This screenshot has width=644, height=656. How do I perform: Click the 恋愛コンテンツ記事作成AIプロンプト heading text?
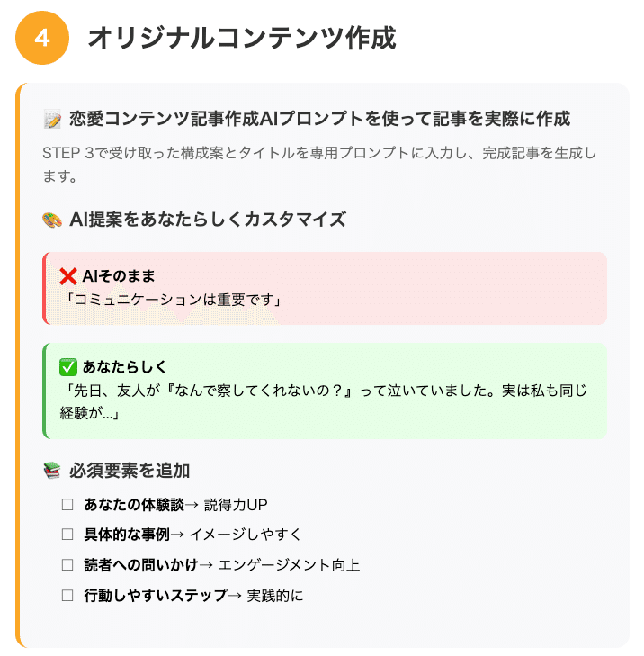pyautogui.click(x=319, y=120)
